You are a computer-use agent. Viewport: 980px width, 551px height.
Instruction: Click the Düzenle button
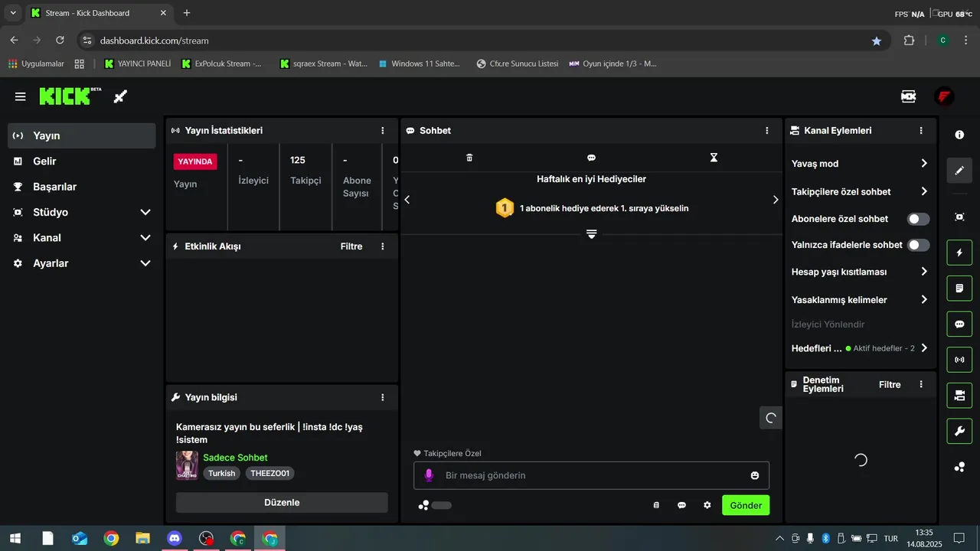[282, 503]
